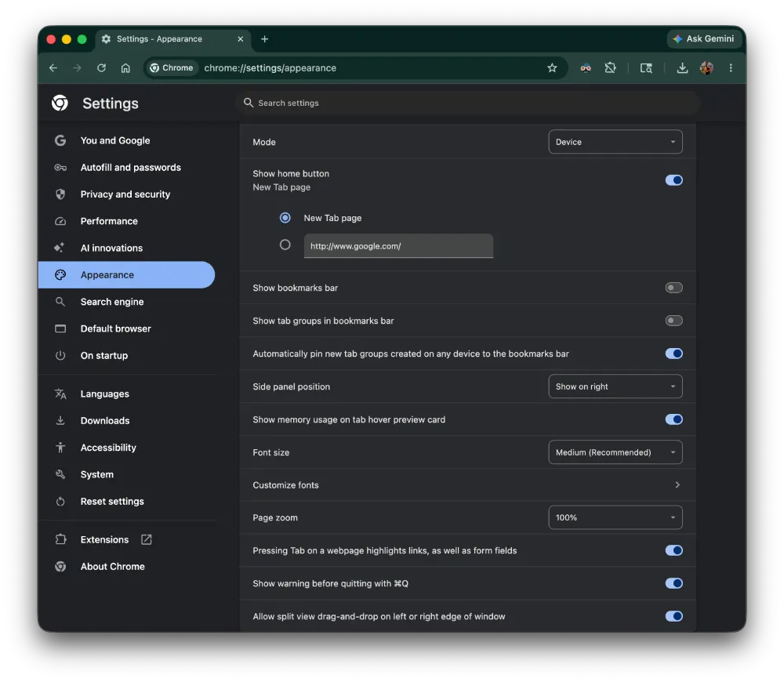Image resolution: width=784 pixels, height=682 pixels.
Task: Click the Search settings field
Action: coord(467,103)
